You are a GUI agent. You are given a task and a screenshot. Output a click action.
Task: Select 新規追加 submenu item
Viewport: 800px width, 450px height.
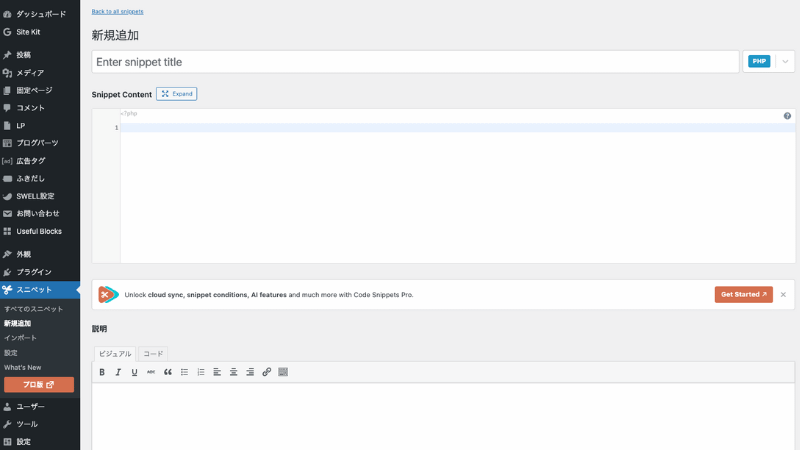17,323
